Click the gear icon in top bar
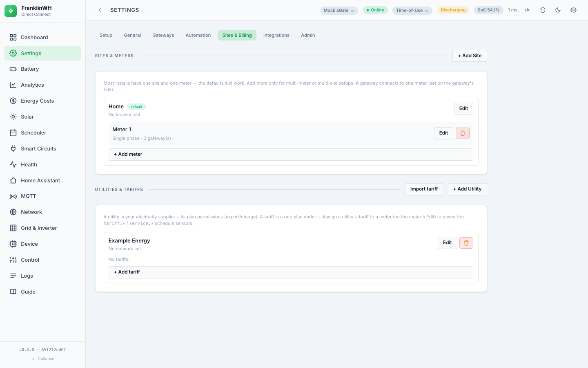This screenshot has width=588, height=368. tap(573, 10)
